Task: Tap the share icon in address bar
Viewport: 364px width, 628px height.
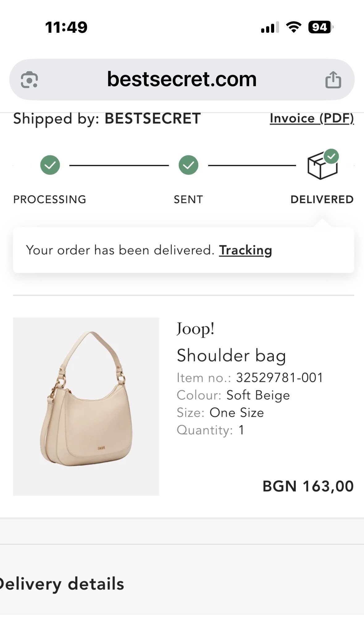Action: 333,80
